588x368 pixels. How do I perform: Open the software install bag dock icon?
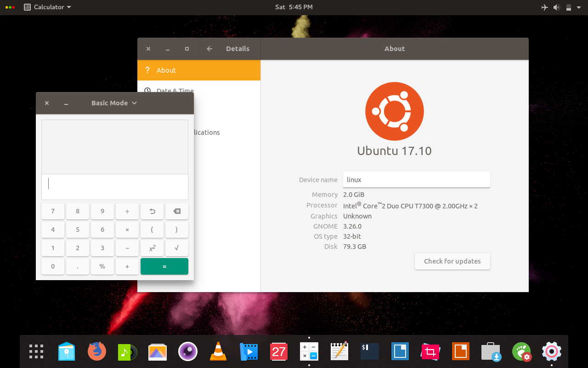click(x=491, y=352)
